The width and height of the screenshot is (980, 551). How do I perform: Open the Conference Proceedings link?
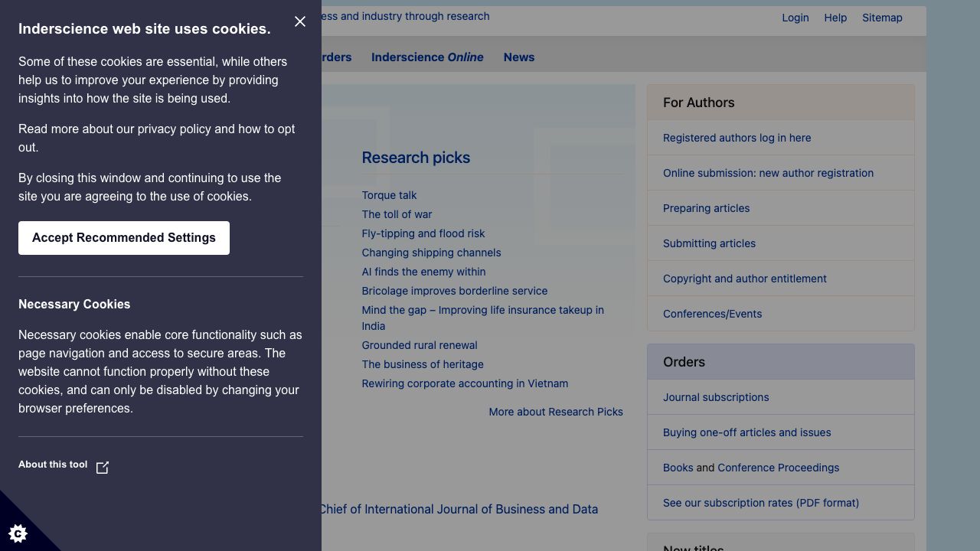pos(778,468)
